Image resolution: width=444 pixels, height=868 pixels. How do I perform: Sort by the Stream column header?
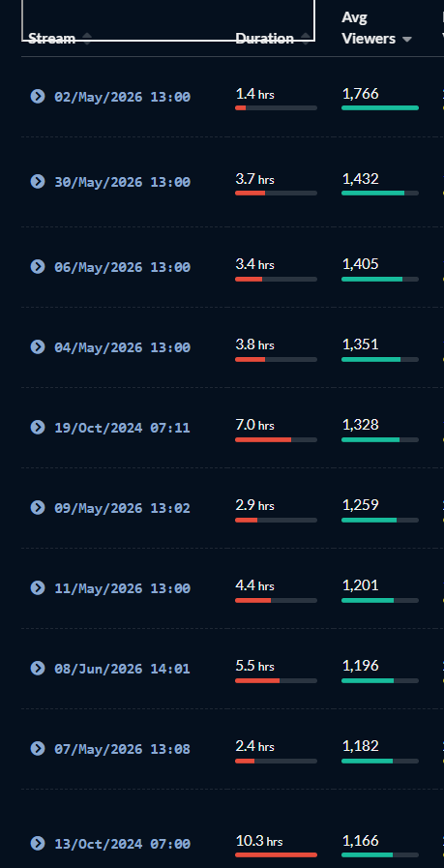pos(51,39)
